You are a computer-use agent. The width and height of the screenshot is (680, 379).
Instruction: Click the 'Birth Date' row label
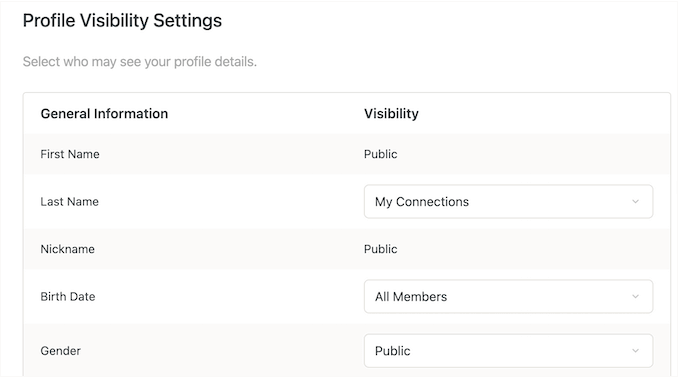68,297
